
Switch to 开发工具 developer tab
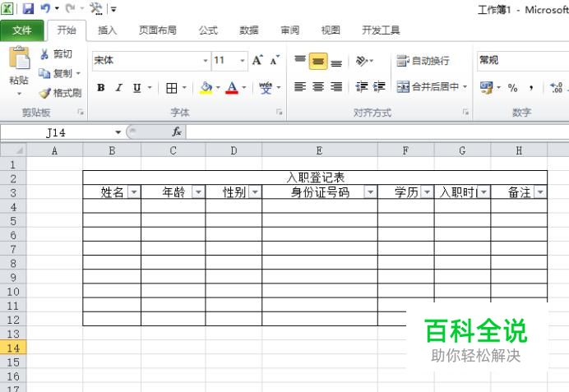(x=381, y=30)
